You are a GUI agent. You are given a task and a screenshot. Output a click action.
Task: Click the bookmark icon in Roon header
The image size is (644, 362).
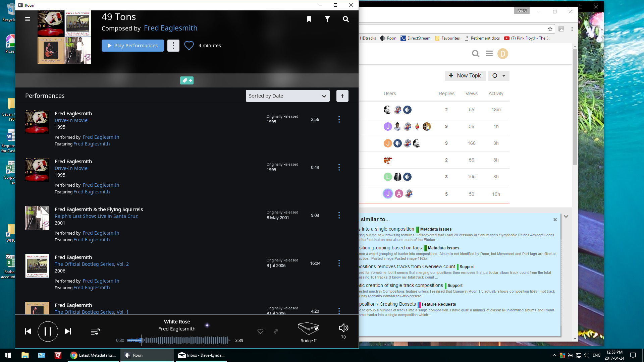309,19
